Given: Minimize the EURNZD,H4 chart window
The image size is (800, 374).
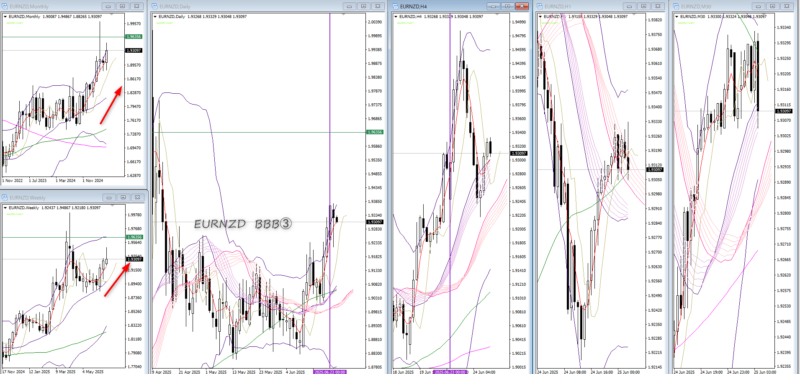Looking at the screenshot, I should [493, 6].
